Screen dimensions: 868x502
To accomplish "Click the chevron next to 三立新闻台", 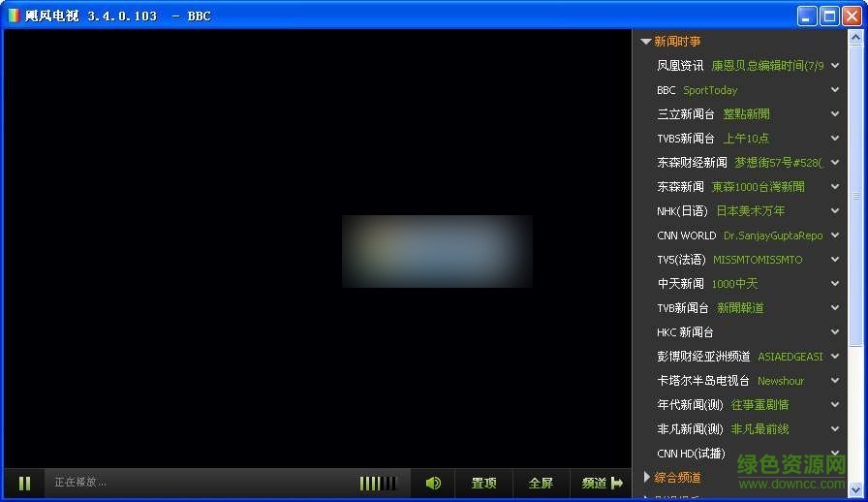I will [835, 114].
